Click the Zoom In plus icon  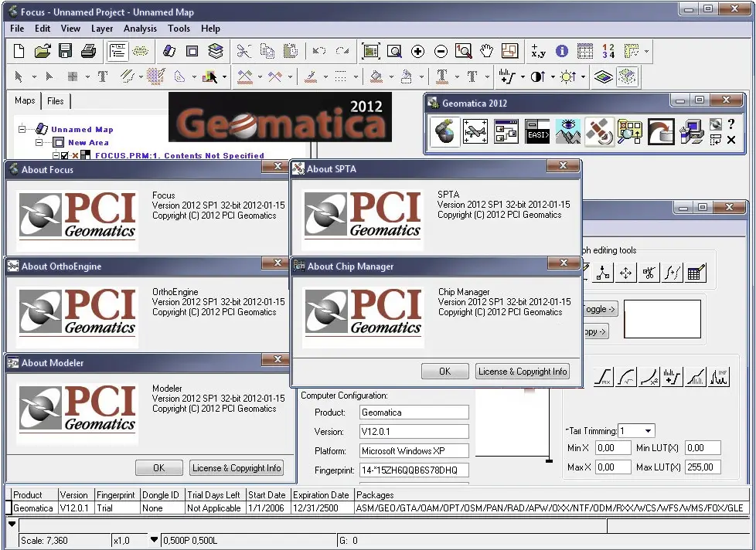pos(417,51)
